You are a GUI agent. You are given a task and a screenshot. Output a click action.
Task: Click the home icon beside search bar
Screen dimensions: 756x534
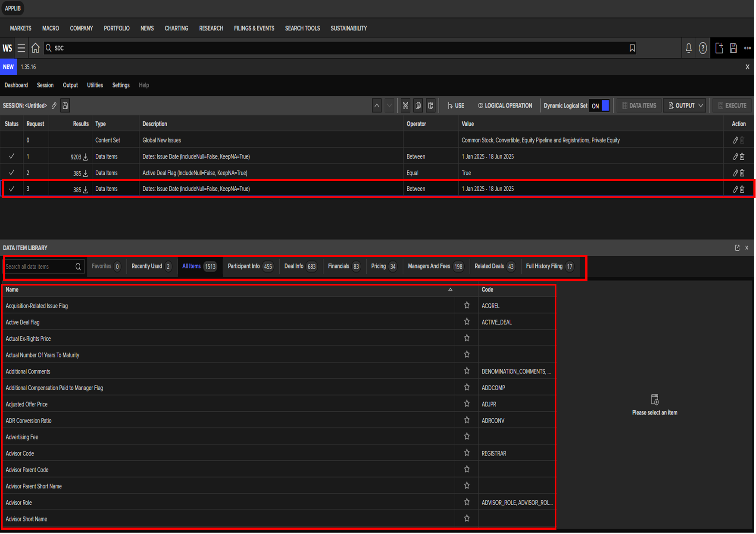pos(35,48)
